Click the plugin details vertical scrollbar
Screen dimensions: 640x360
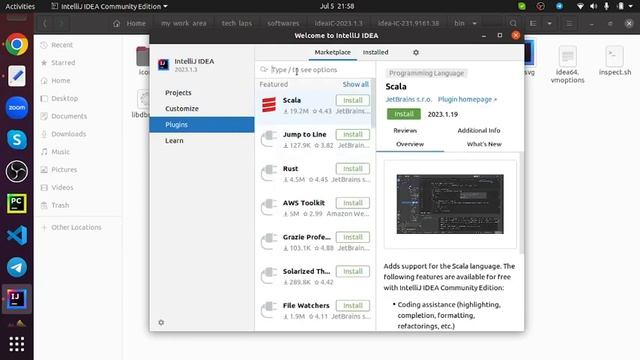522,203
